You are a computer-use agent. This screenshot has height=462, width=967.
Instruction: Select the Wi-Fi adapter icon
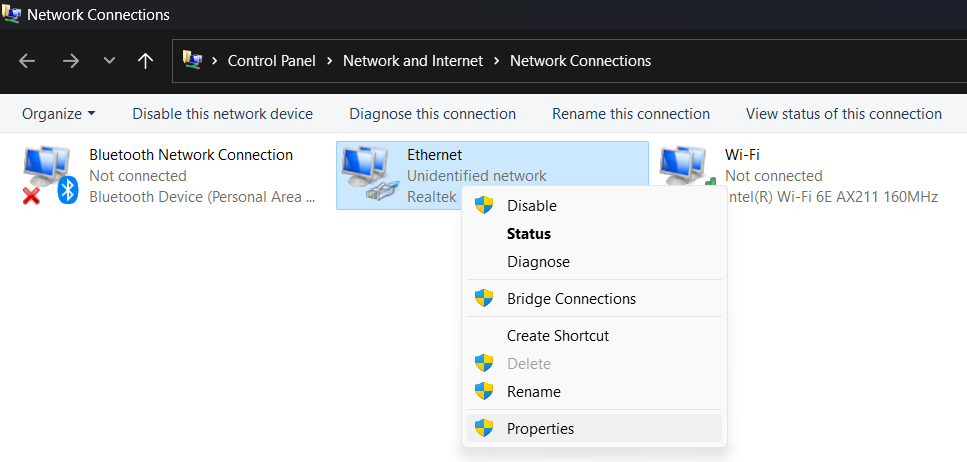coord(684,168)
